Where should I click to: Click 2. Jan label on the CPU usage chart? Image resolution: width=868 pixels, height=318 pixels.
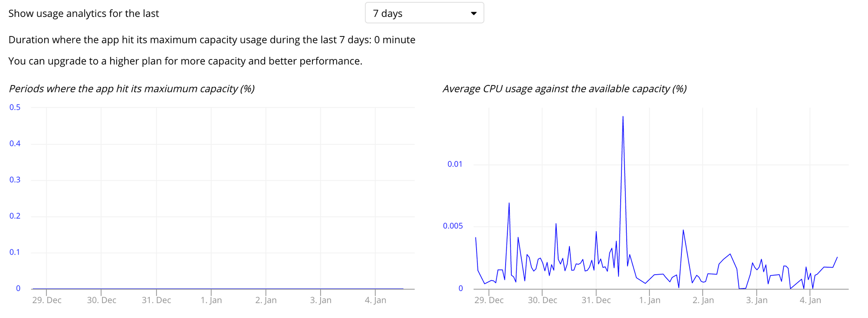pyautogui.click(x=703, y=300)
